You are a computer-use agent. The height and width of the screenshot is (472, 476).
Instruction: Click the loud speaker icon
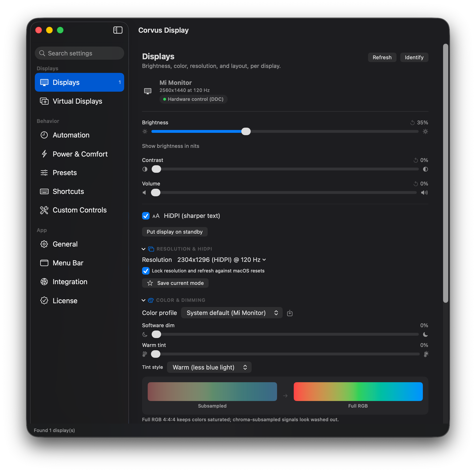point(424,193)
